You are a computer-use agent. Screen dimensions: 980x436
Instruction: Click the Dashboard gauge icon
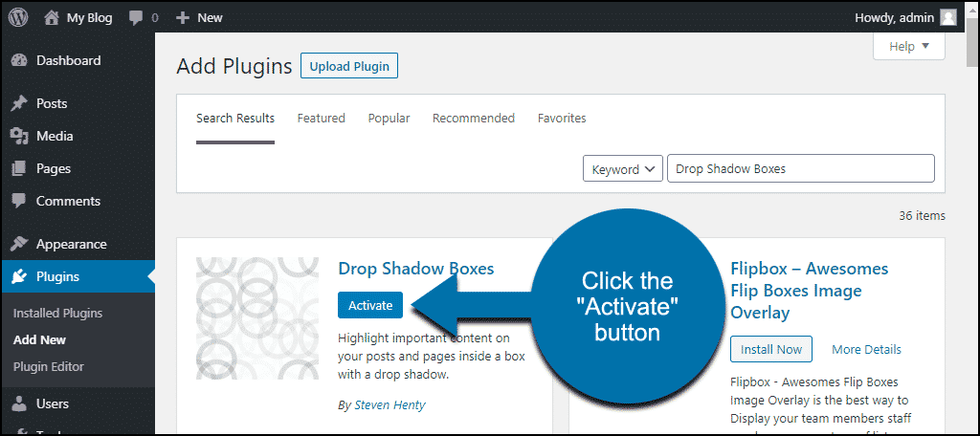point(19,60)
